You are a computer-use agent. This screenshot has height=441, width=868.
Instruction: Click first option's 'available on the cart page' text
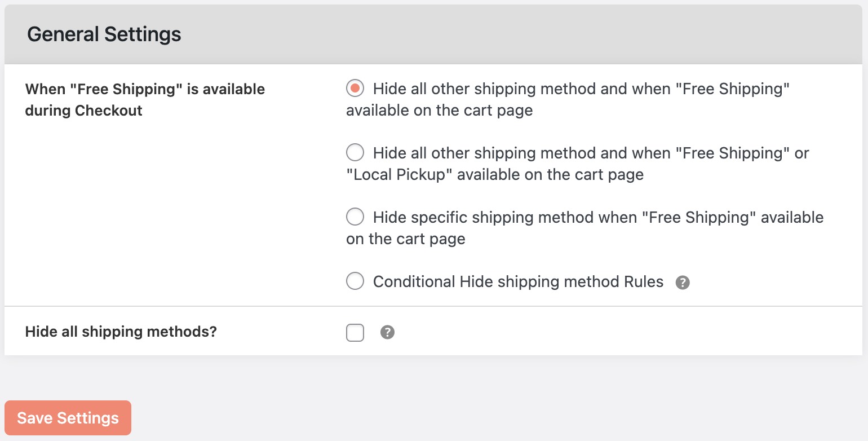(x=439, y=111)
